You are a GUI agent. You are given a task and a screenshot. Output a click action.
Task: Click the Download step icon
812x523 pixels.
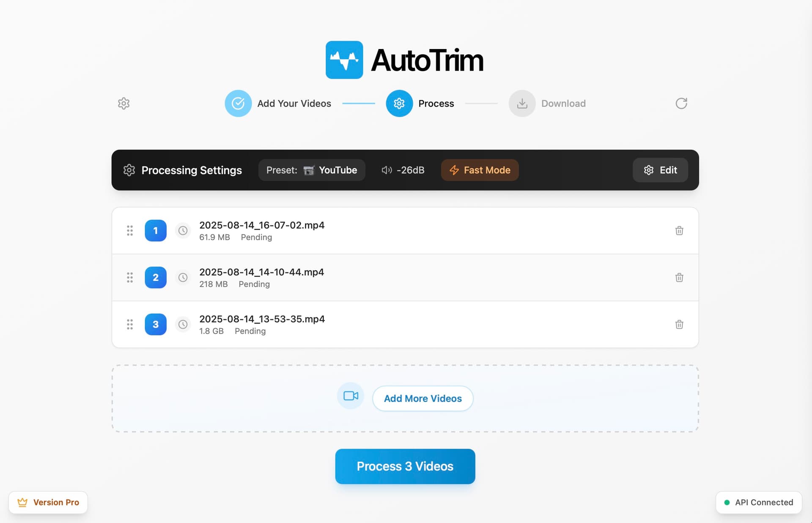tap(521, 103)
